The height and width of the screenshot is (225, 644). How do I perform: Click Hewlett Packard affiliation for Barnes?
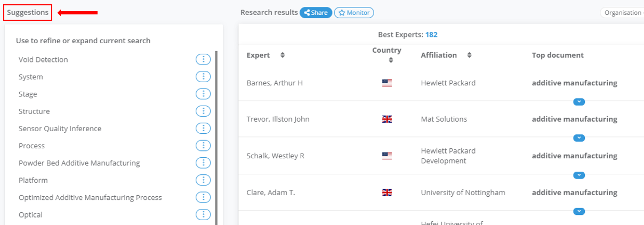(448, 83)
